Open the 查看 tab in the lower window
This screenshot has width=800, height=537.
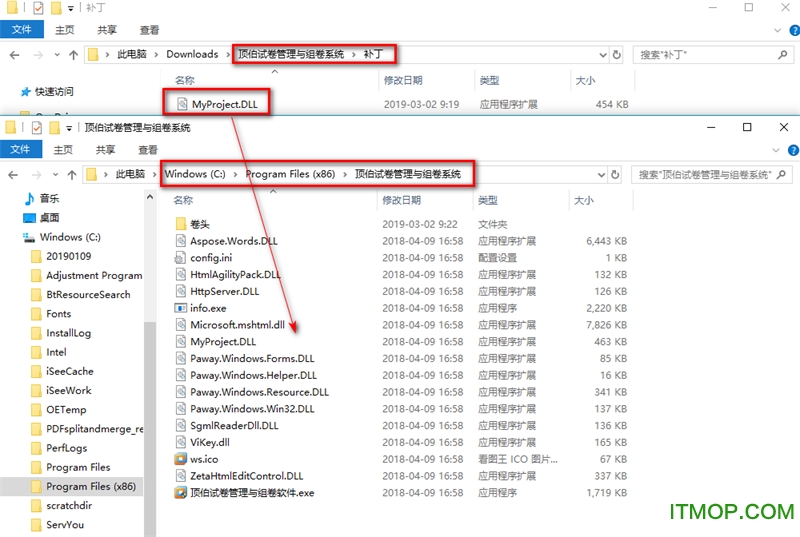(149, 150)
